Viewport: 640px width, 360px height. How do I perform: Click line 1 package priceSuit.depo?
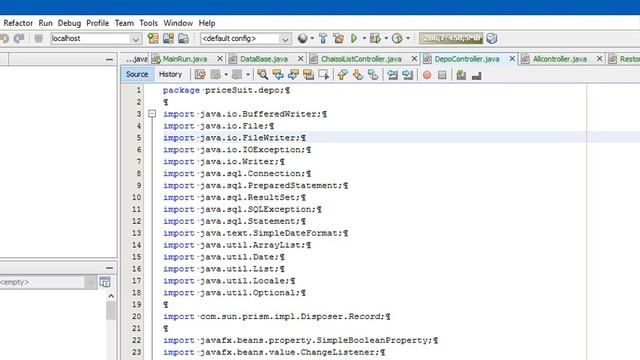[x=227, y=90]
